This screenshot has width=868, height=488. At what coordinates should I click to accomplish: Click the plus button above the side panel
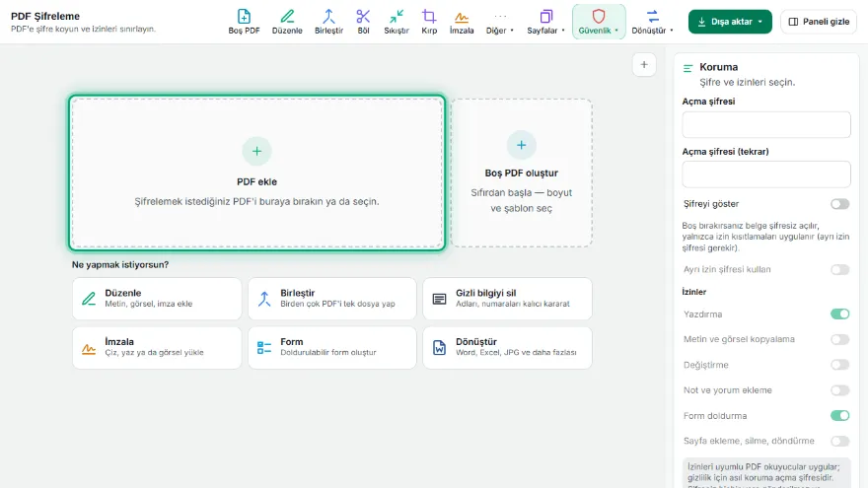pos(644,65)
